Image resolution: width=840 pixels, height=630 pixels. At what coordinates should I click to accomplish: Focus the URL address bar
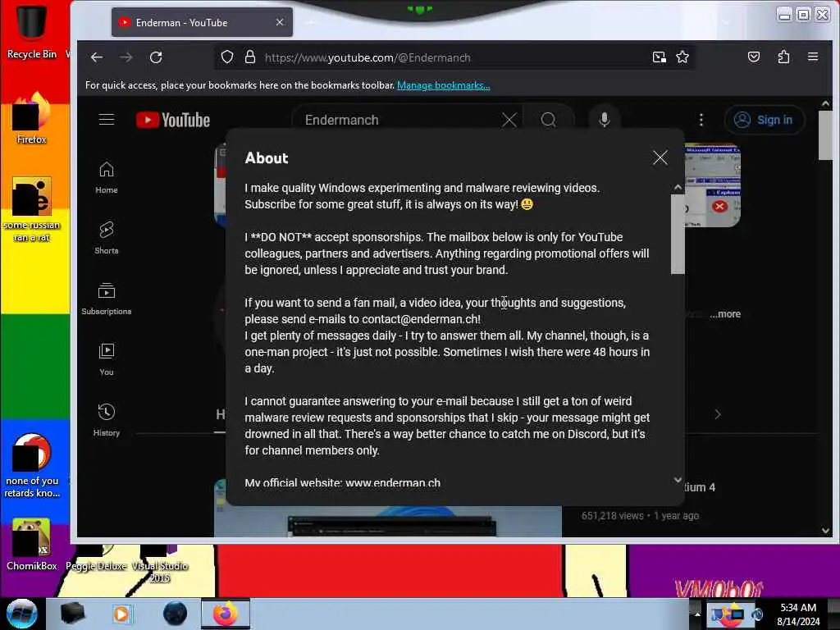(453, 57)
